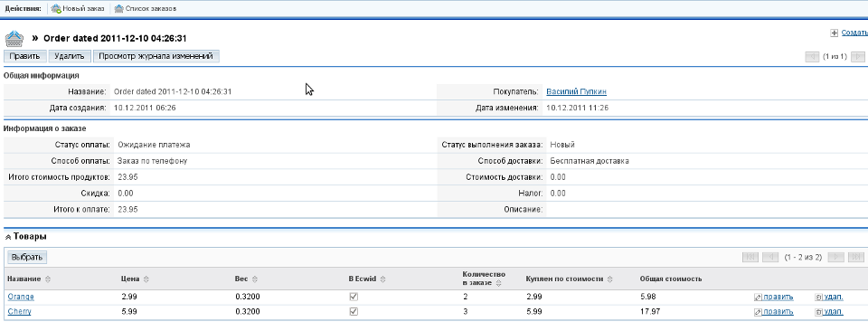Screen dimensions: 868x331
Task: Open Просмотр журнала изменений
Action: coord(156,56)
